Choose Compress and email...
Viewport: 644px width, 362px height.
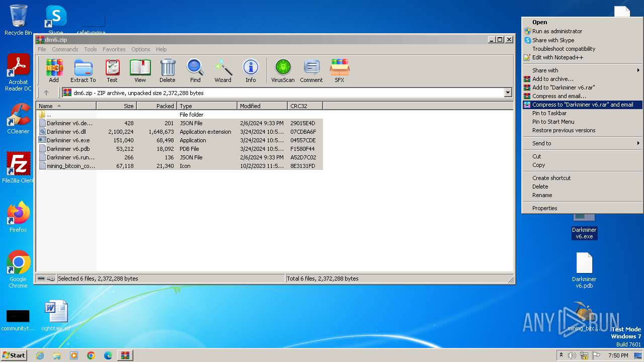(x=582, y=96)
